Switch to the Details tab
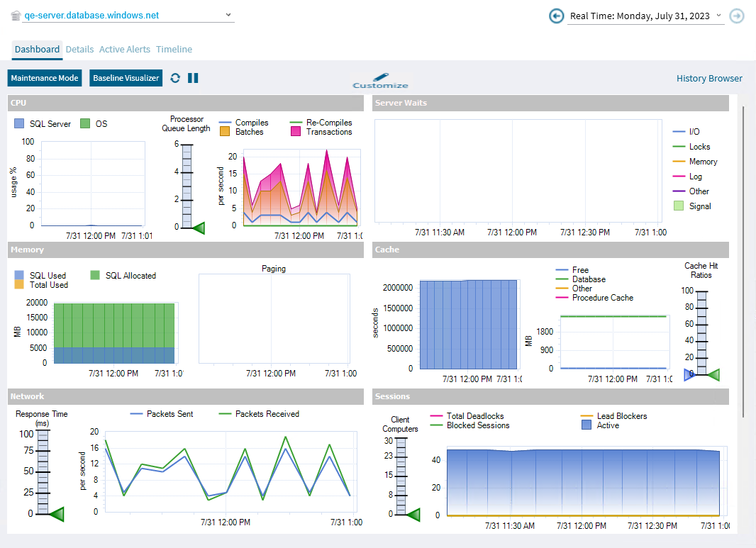 (79, 50)
